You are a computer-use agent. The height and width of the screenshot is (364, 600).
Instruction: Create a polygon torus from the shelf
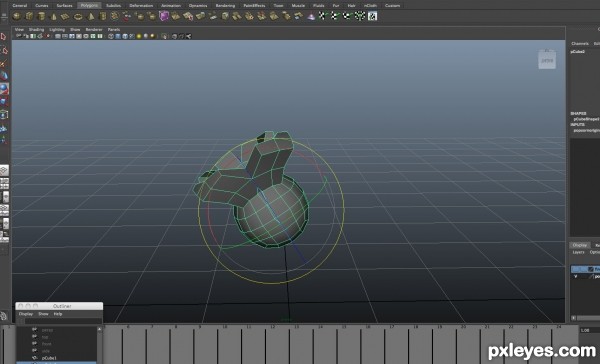point(78,16)
